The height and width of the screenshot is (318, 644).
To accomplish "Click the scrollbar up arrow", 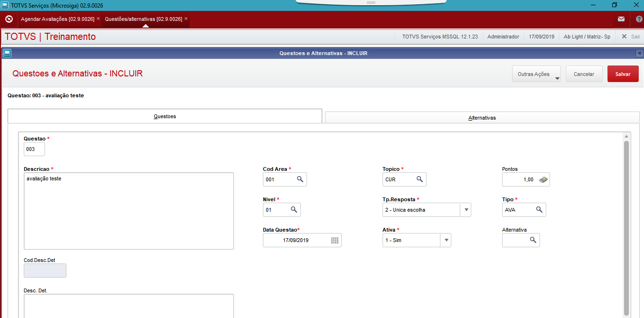I will 626,136.
